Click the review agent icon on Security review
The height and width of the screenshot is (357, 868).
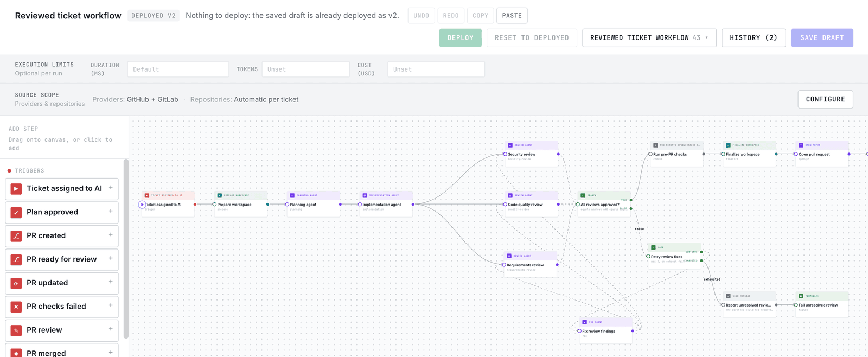point(510,145)
